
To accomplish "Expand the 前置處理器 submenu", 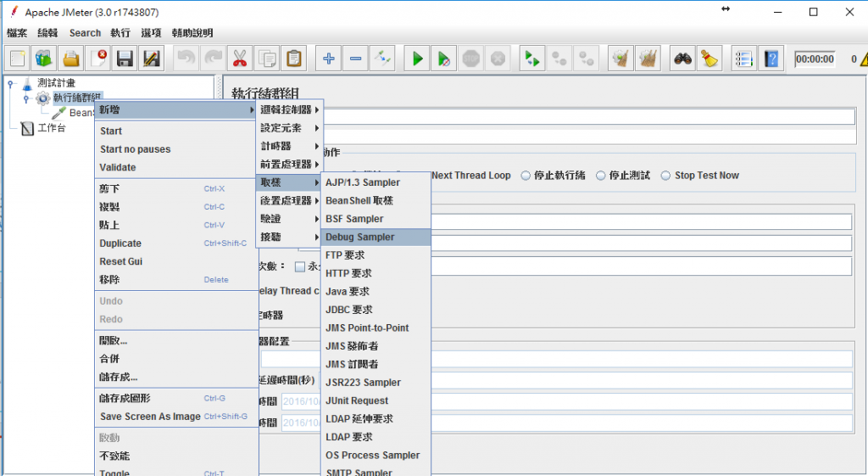I will pos(290,164).
